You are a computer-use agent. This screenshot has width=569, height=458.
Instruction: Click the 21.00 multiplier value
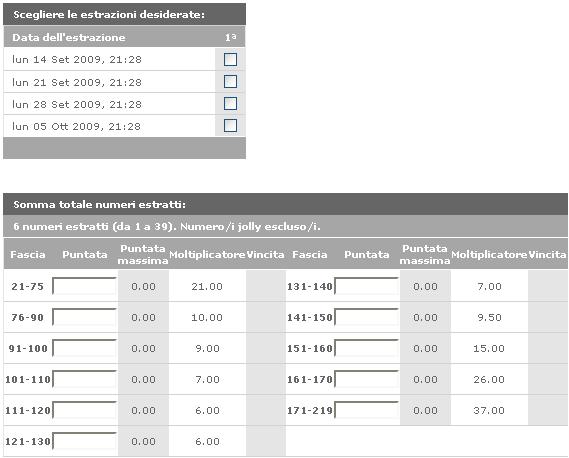click(x=207, y=286)
